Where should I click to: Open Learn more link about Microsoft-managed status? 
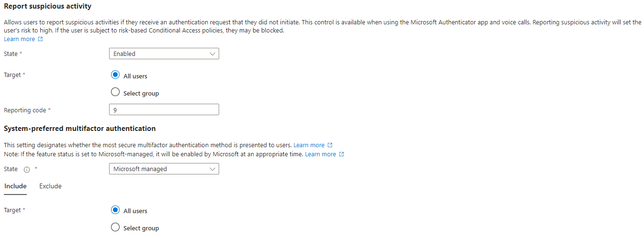tap(320, 154)
